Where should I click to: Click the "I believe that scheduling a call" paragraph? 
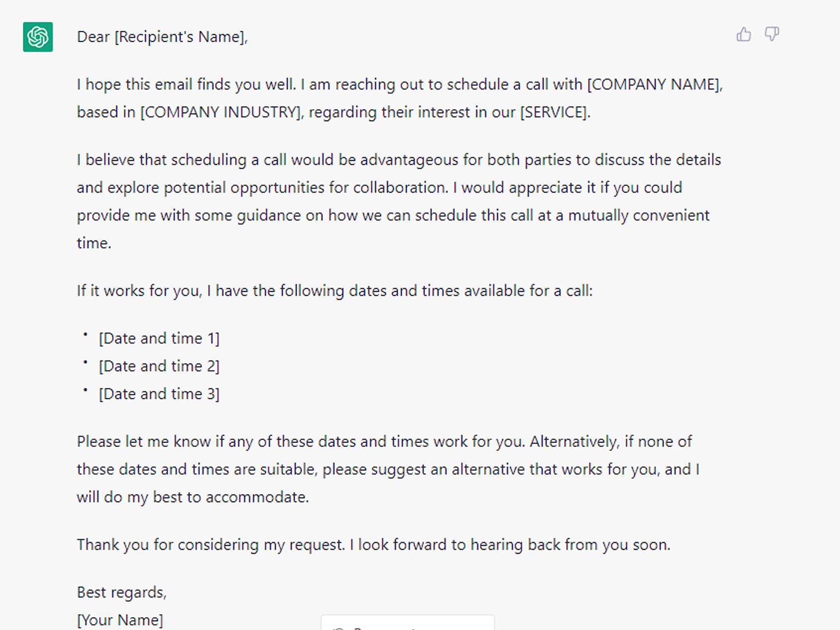pos(399,201)
